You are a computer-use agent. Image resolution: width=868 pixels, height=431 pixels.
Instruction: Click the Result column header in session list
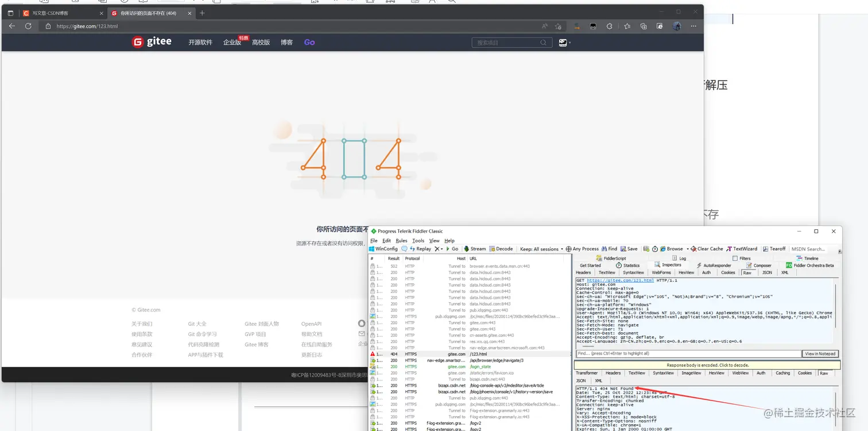(394, 259)
